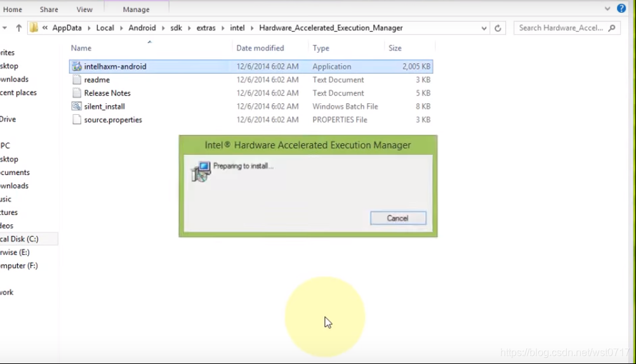
Task: Select the intelhaxm-android file name
Action: coord(115,67)
